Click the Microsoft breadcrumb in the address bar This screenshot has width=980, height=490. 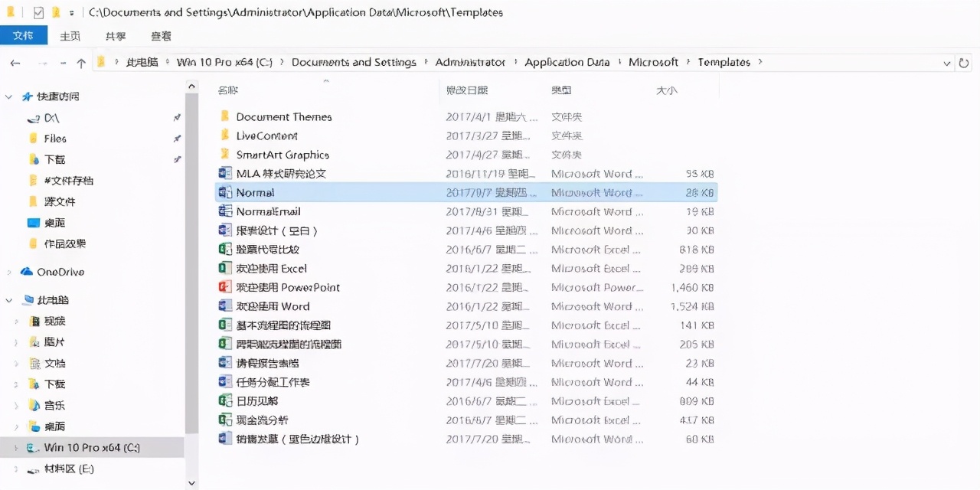(x=653, y=62)
